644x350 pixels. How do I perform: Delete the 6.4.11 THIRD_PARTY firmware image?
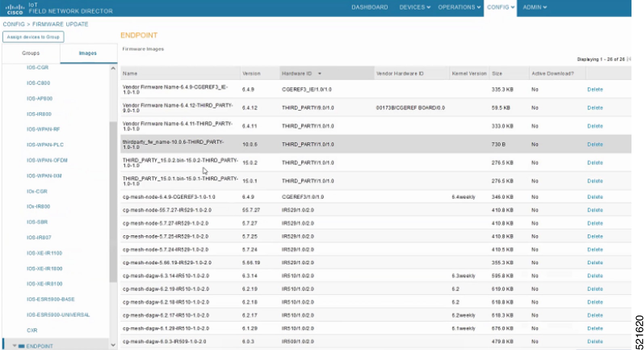(595, 126)
